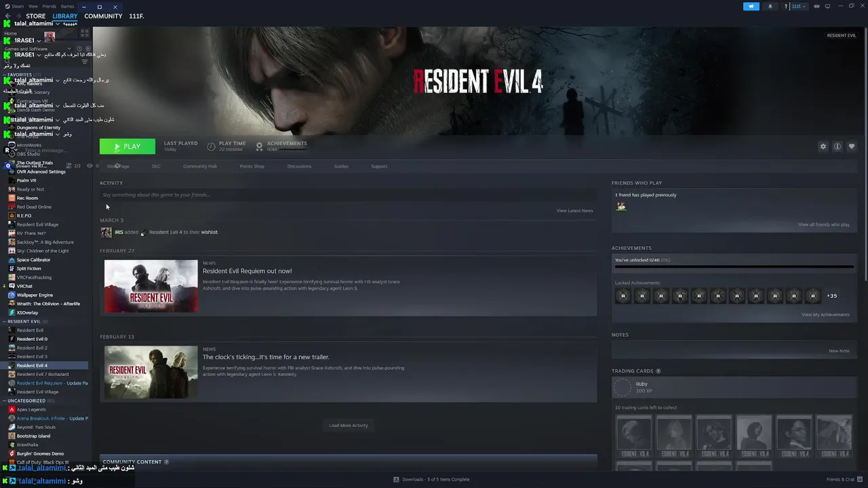Image resolution: width=868 pixels, height=488 pixels.
Task: Select Bootstrap Island in library
Action: (33, 436)
